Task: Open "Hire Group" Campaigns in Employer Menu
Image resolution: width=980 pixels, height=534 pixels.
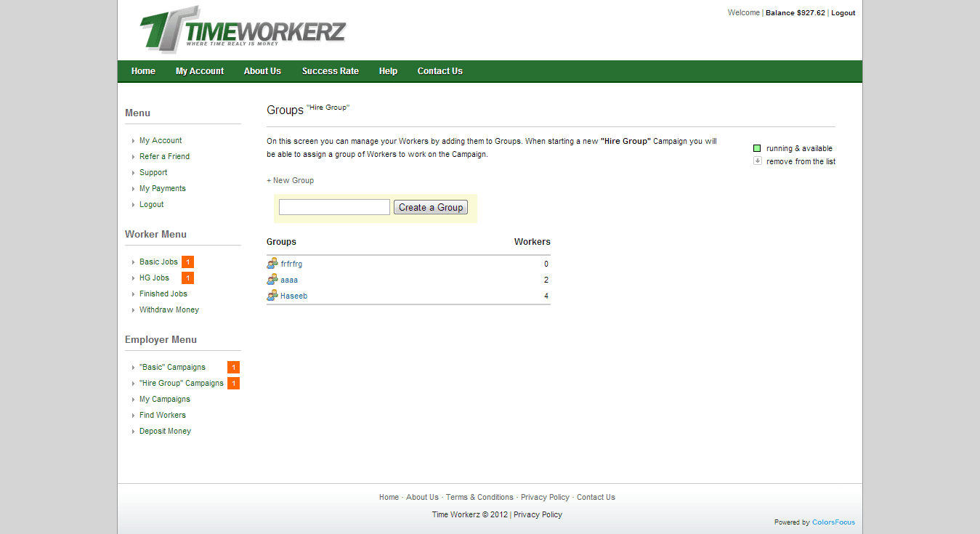Action: tap(182, 383)
